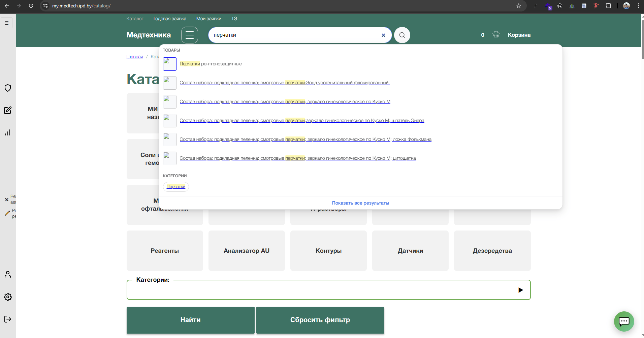Screen dimensions: 644x338
Task: Click the Сбросить фильтр button
Action: coord(320,320)
